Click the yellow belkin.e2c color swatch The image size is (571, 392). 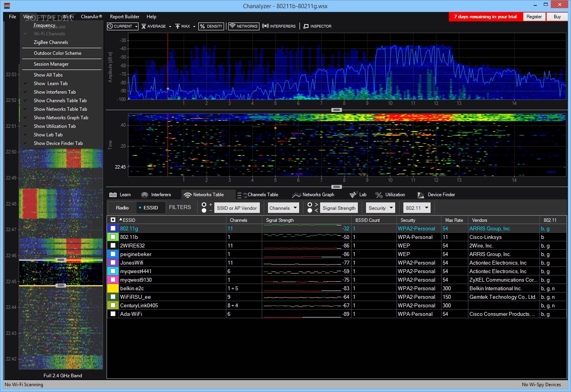tap(113, 288)
